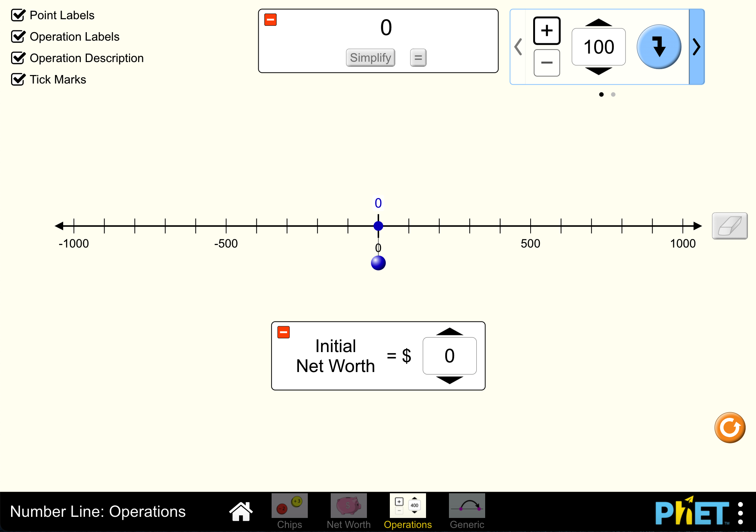Image resolution: width=756 pixels, height=532 pixels.
Task: Click the blue point on number line
Action: click(378, 226)
